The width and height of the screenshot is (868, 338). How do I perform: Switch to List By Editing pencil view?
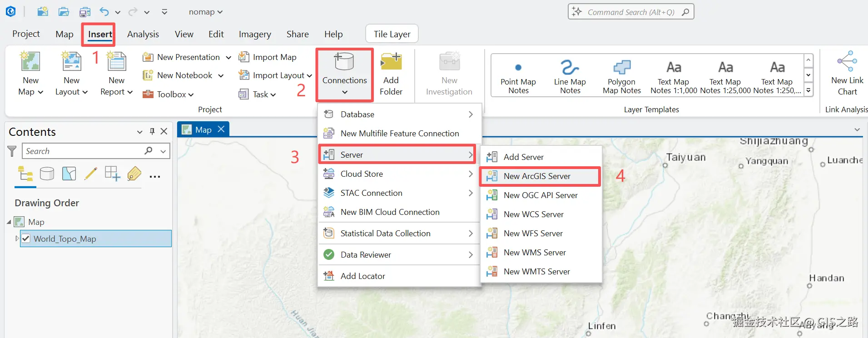coord(91,174)
